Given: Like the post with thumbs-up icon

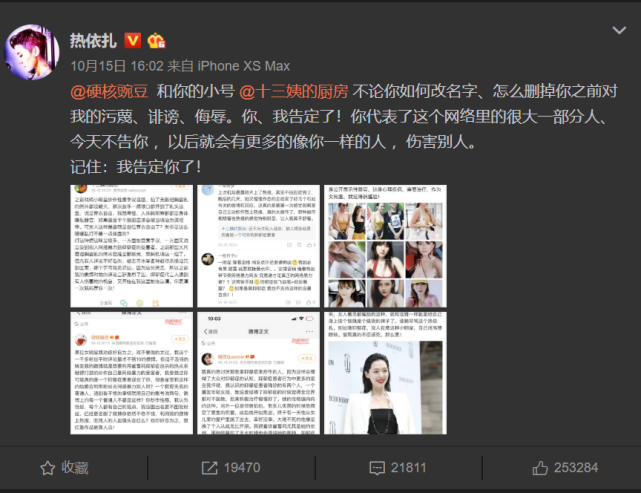Looking at the screenshot, I should click(x=540, y=468).
